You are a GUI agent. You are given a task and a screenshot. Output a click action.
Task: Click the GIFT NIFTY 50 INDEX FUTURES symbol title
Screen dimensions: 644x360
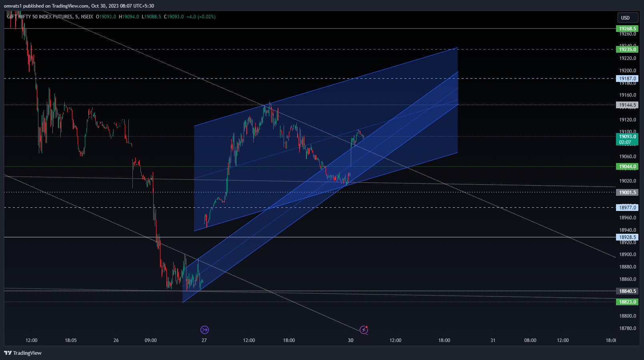(50, 17)
